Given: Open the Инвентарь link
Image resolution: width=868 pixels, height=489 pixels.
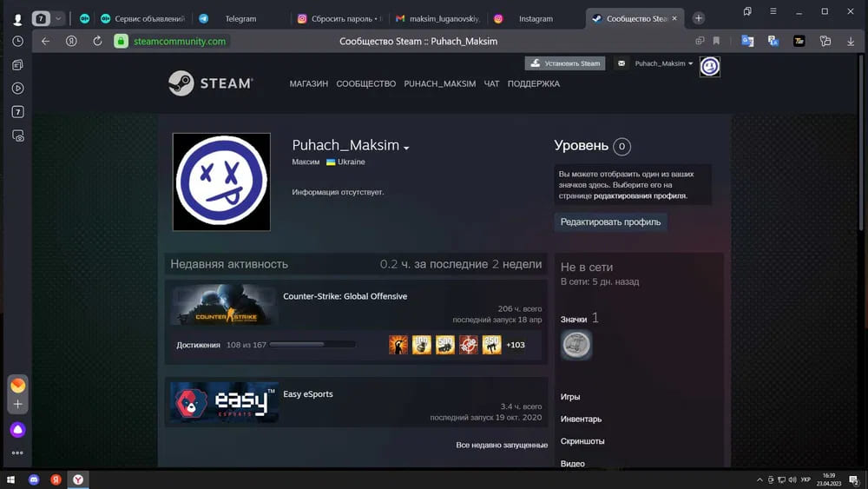Looking at the screenshot, I should (581, 419).
